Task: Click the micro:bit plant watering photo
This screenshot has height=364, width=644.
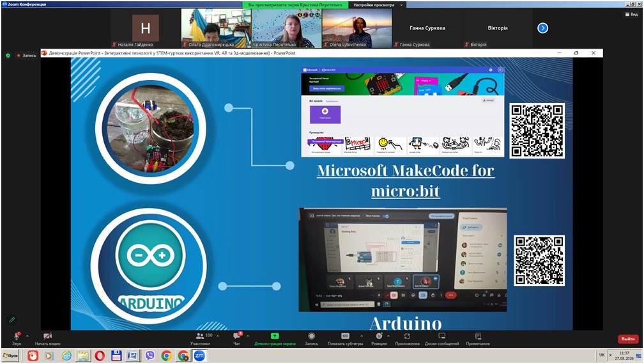Action: click(151, 129)
